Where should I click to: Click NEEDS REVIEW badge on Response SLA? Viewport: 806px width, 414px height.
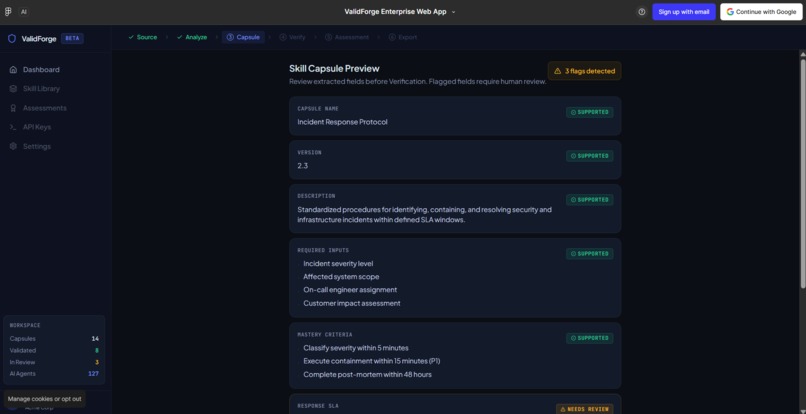(x=584, y=409)
